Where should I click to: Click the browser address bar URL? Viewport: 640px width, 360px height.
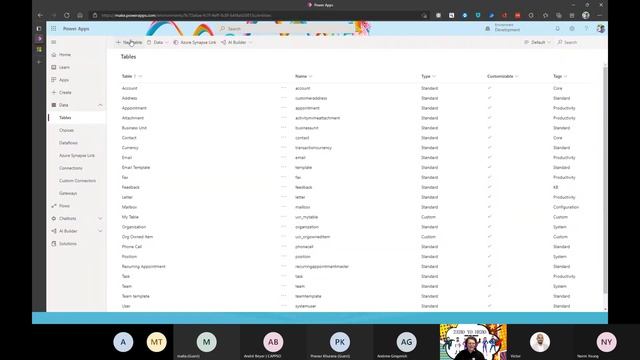(186, 16)
